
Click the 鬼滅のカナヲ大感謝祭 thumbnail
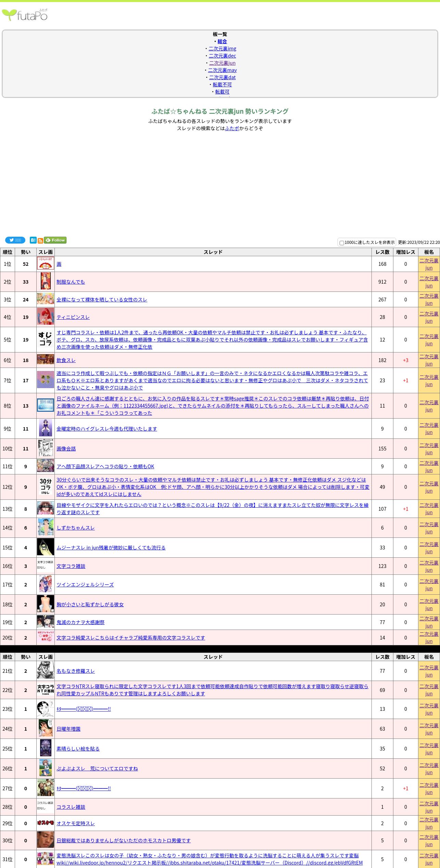point(46,622)
